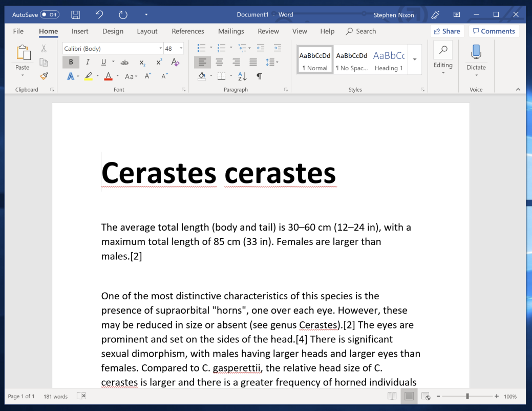Redo the last action
Image resolution: width=532 pixels, height=411 pixels.
pos(123,15)
